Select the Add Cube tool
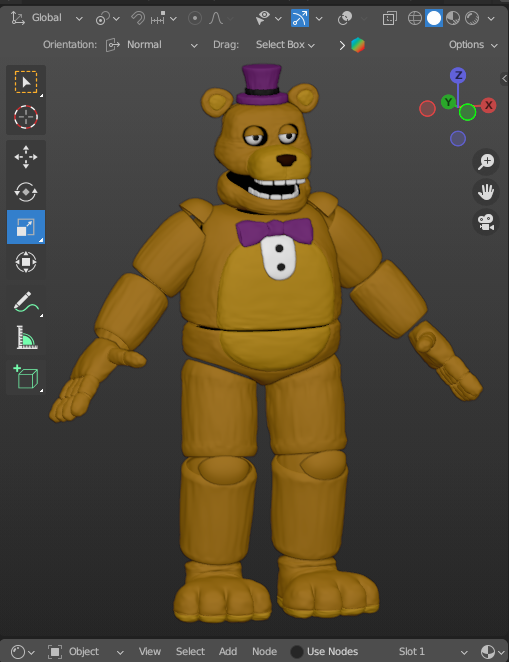The height and width of the screenshot is (662, 509). click(26, 377)
